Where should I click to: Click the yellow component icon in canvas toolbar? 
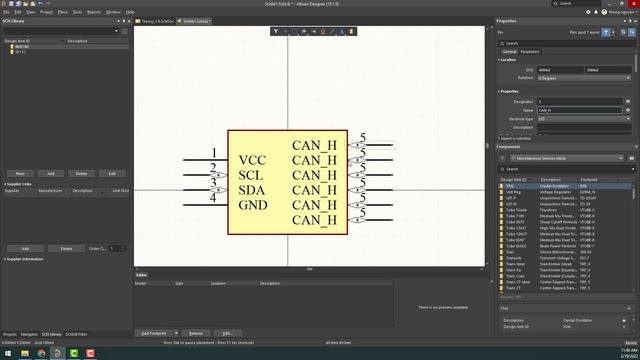351,31
